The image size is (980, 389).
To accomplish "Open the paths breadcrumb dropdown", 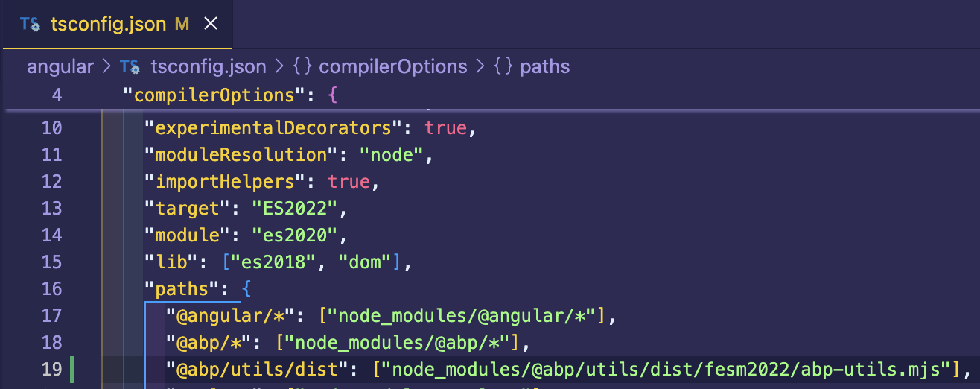I will point(544,67).
